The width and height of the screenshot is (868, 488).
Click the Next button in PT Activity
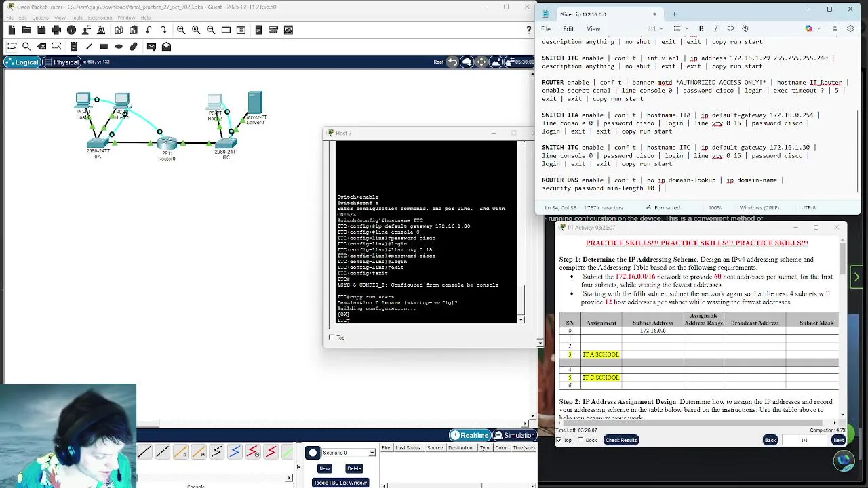[x=838, y=440]
